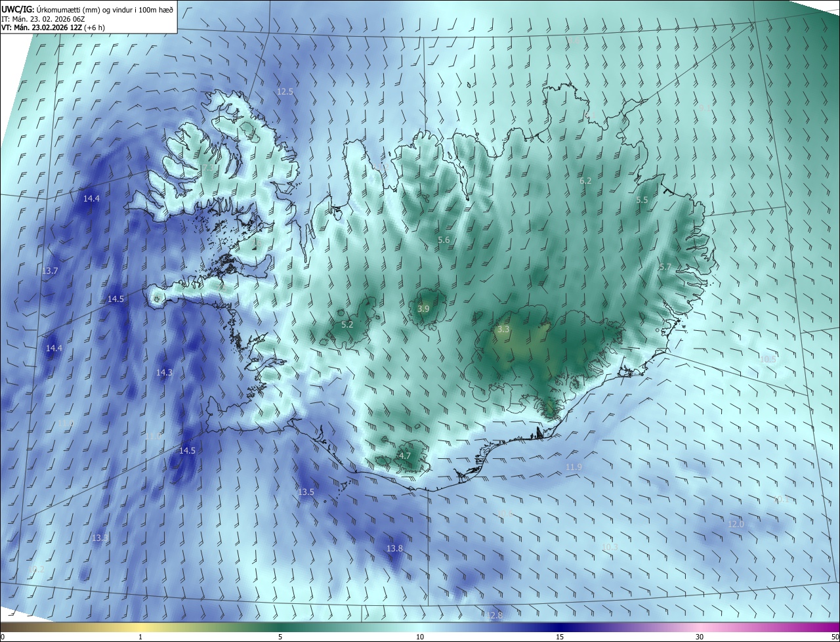Click the 4.7 value label over land
The width and height of the screenshot is (840, 642).
pos(405,456)
